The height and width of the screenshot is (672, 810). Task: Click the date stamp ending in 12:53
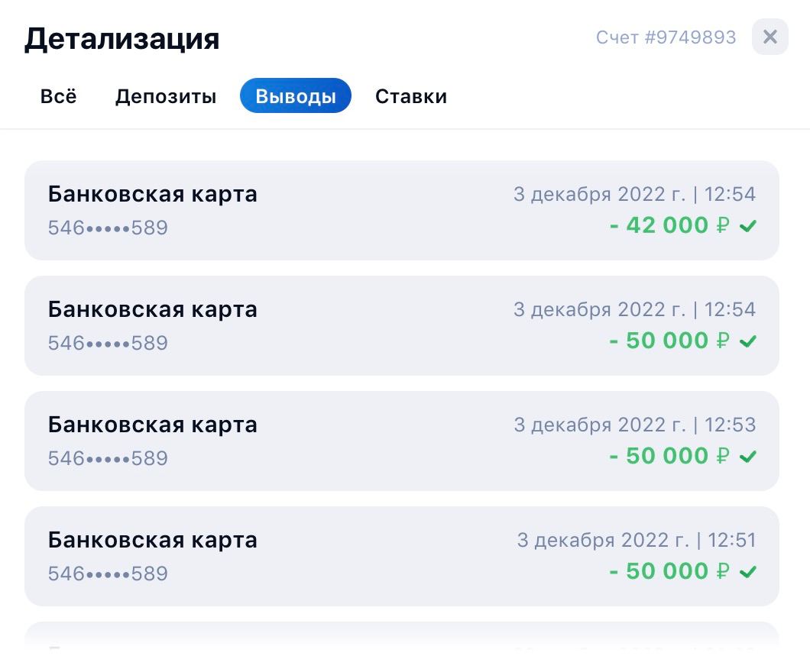click(x=634, y=425)
